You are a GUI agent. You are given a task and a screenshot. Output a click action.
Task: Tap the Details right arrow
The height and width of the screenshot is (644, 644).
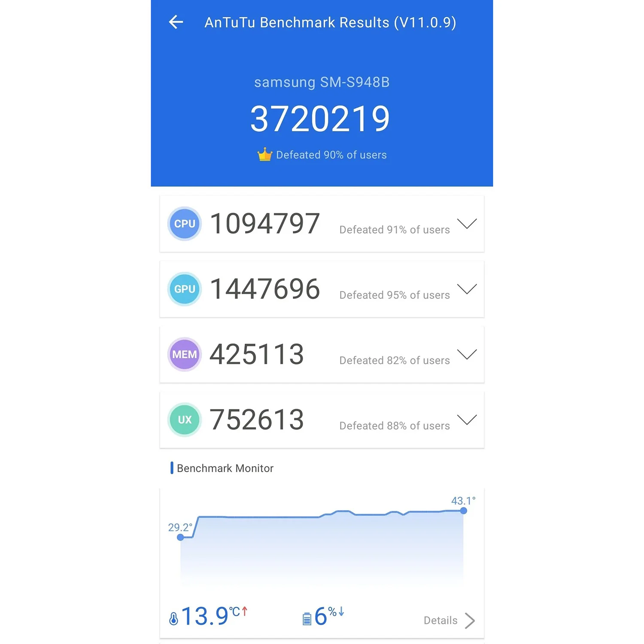pyautogui.click(x=470, y=620)
